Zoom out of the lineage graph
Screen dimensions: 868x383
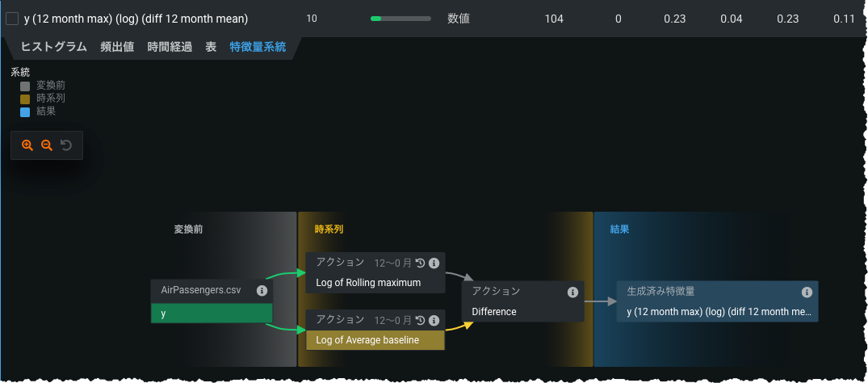47,145
